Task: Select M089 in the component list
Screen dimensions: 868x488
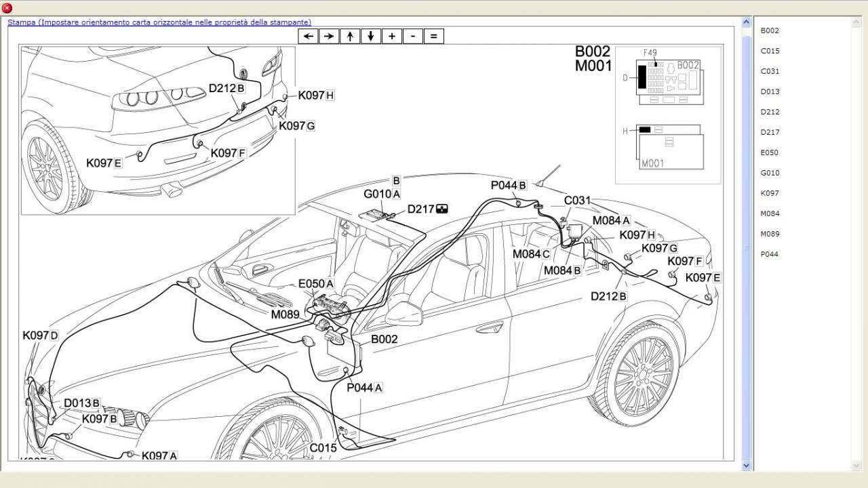Action: [x=770, y=234]
